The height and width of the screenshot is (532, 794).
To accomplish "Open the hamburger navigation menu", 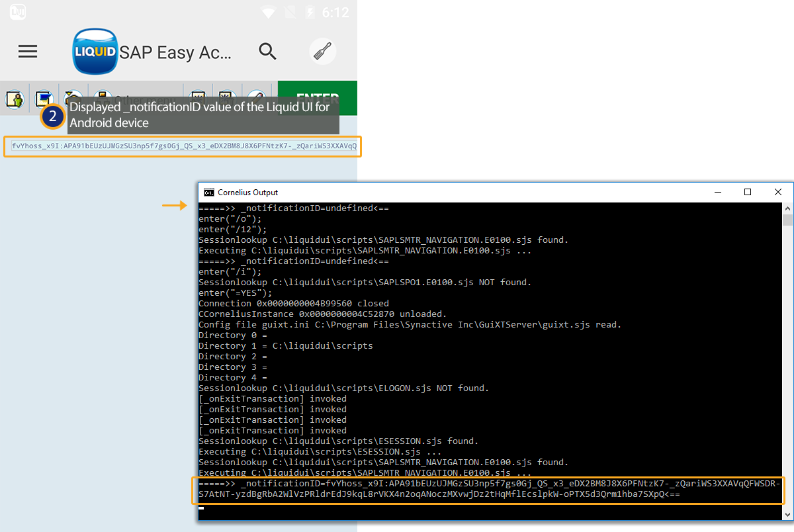I will [28, 52].
